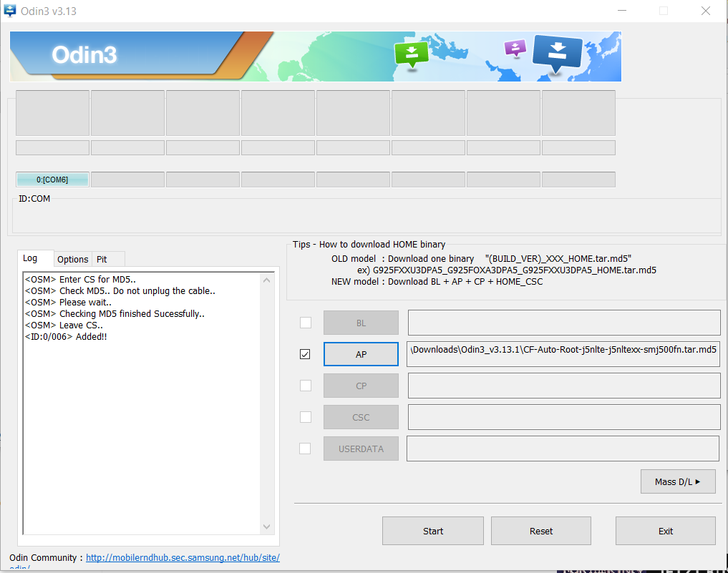This screenshot has width=728, height=573.
Task: Click the 'Enter CS for MD5..' log line
Action: tap(80, 279)
